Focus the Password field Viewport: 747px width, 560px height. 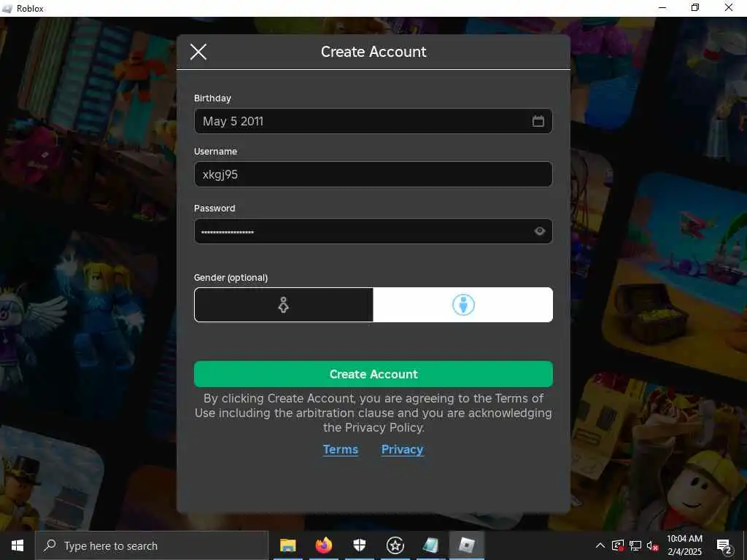tap(373, 231)
